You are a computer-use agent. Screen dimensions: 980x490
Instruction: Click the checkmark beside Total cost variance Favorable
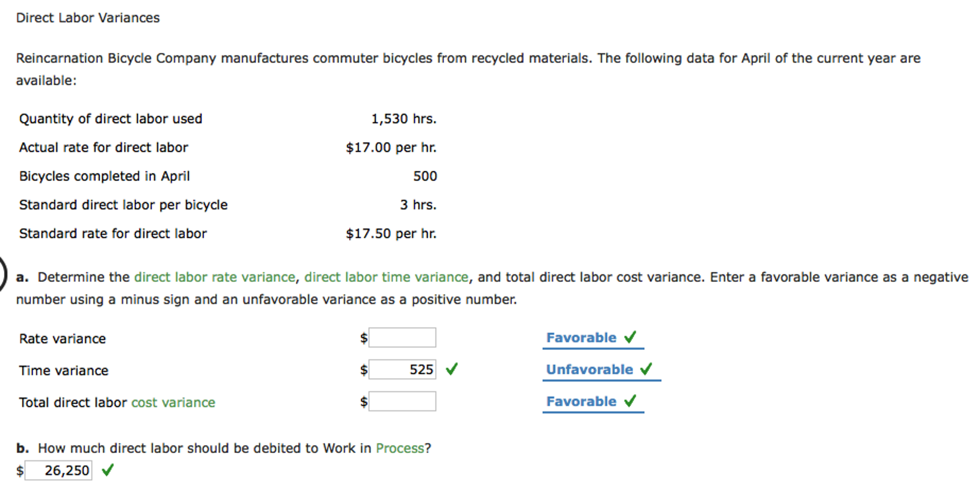630,401
